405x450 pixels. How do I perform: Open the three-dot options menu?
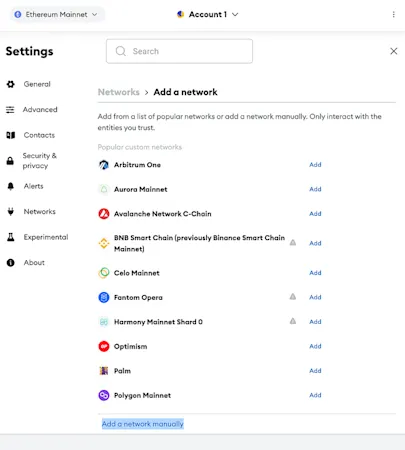(x=394, y=14)
